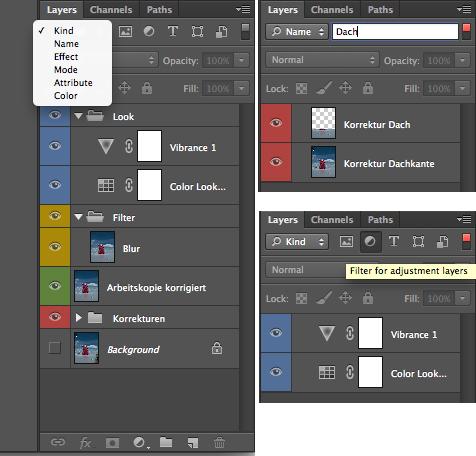Show the Background layer
The image size is (476, 456).
pyautogui.click(x=55, y=348)
